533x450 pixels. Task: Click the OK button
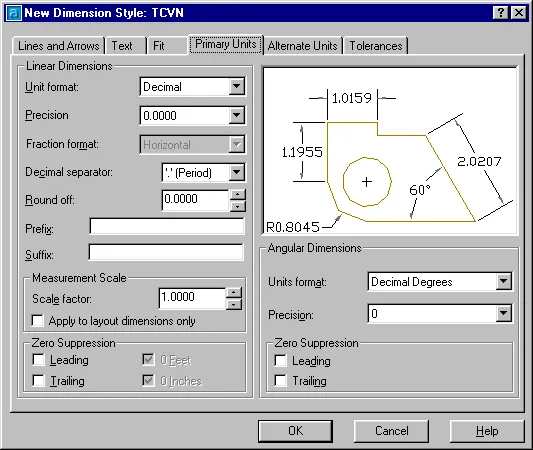point(295,431)
